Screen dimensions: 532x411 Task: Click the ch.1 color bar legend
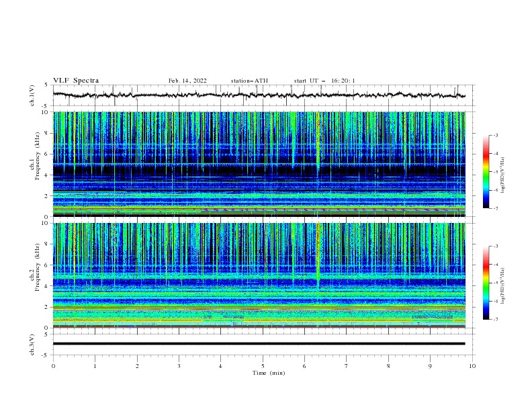point(486,171)
